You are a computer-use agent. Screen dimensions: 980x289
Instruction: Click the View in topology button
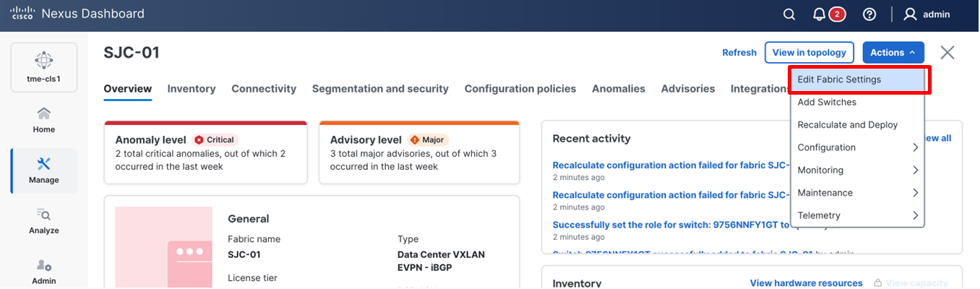pos(809,53)
